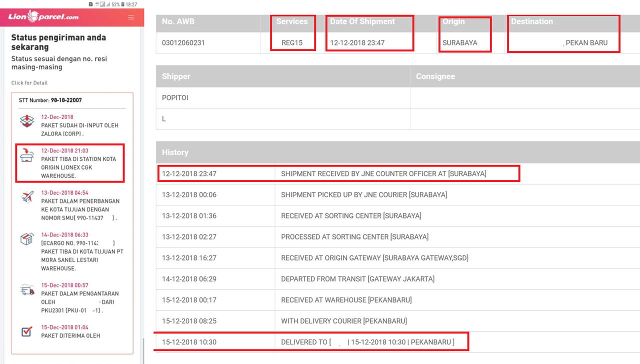Screen dimensions: 640x364
Task: Click 'WITH DELIVERY COURIER [PEKANBARU]' entry
Action: (x=344, y=320)
